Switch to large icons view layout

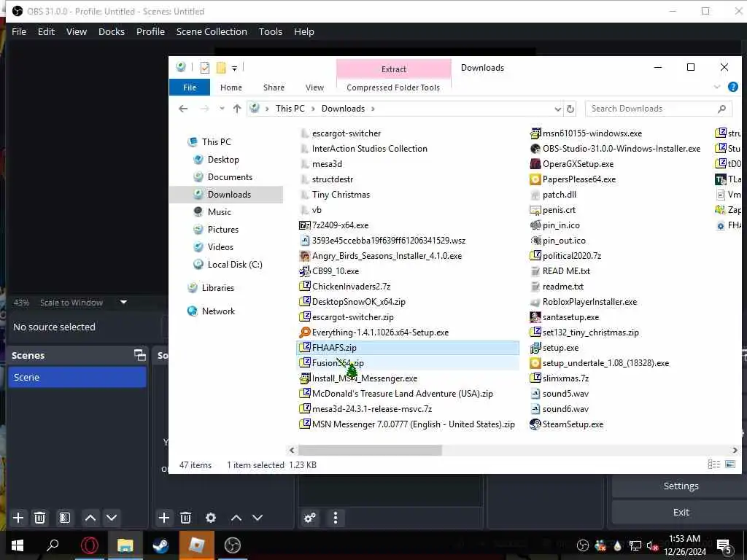[729, 464]
